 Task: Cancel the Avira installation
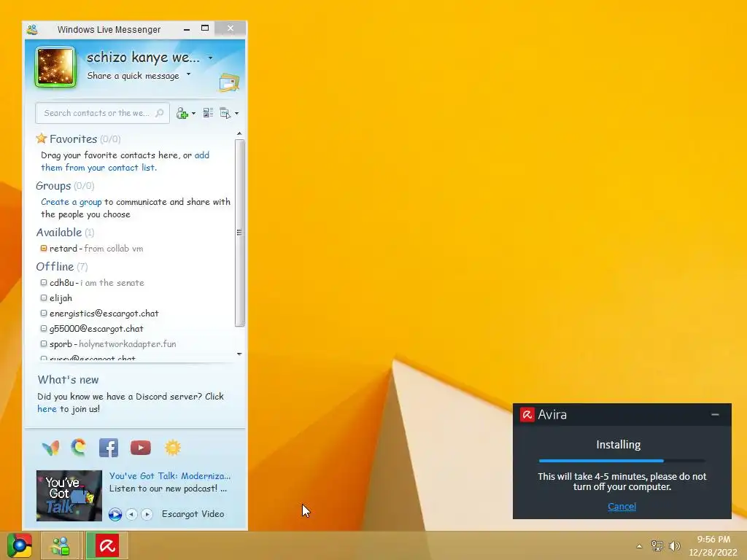[622, 506]
